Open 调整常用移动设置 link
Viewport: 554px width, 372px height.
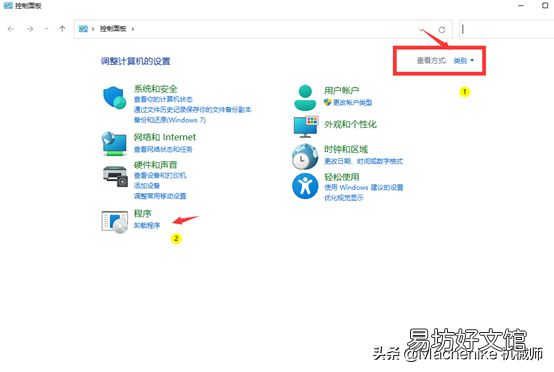coord(160,196)
